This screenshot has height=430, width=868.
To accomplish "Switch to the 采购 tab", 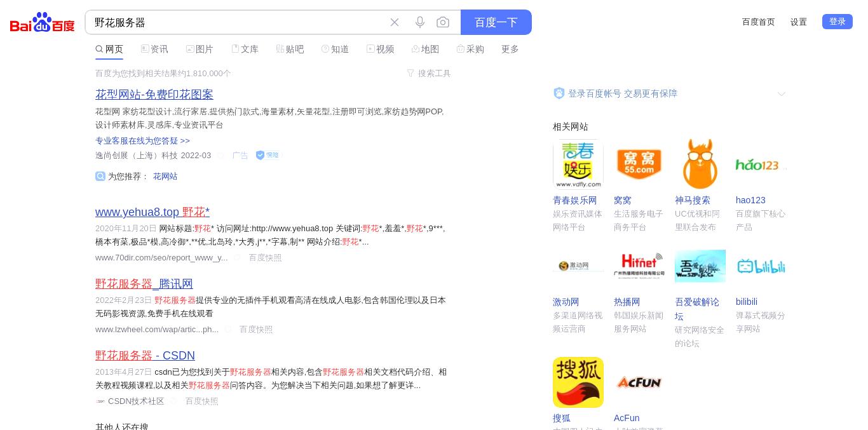I will [x=470, y=49].
